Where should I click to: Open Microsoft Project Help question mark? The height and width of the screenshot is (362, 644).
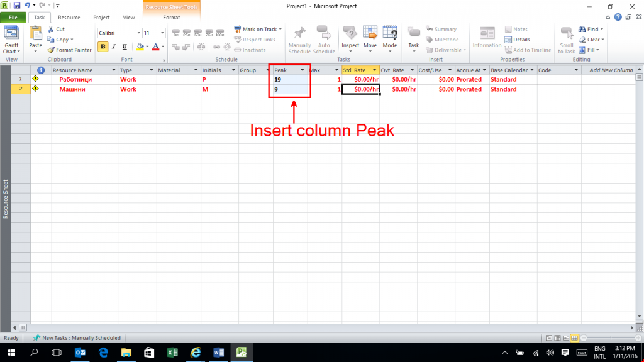618,17
